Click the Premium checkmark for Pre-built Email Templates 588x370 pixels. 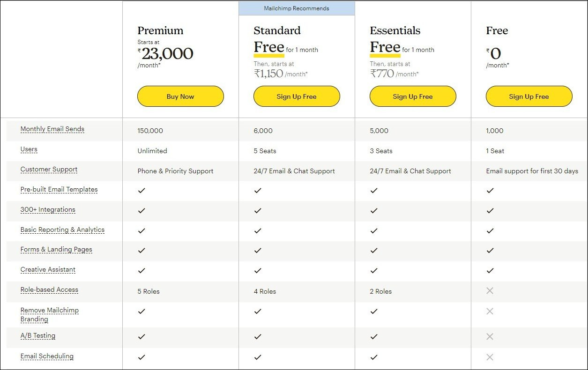pos(141,191)
